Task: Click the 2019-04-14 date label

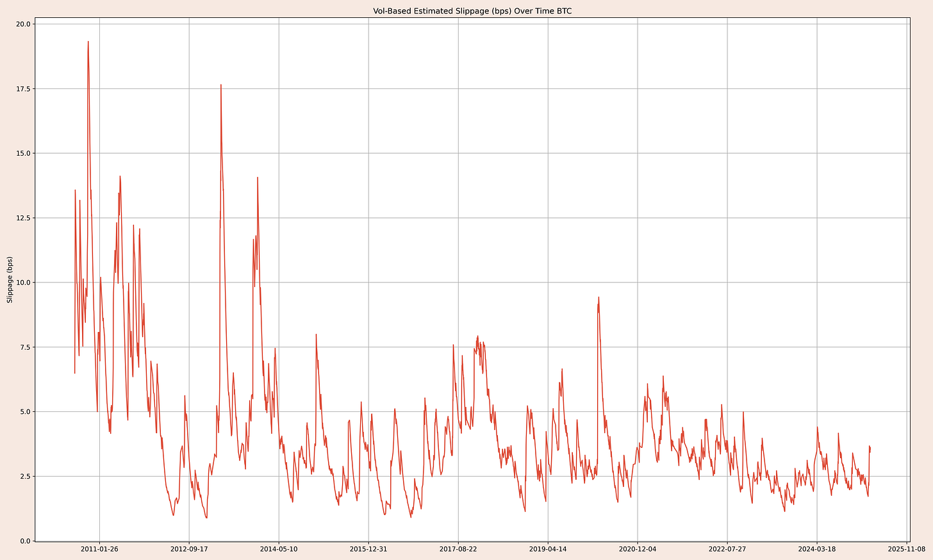Action: click(x=548, y=549)
